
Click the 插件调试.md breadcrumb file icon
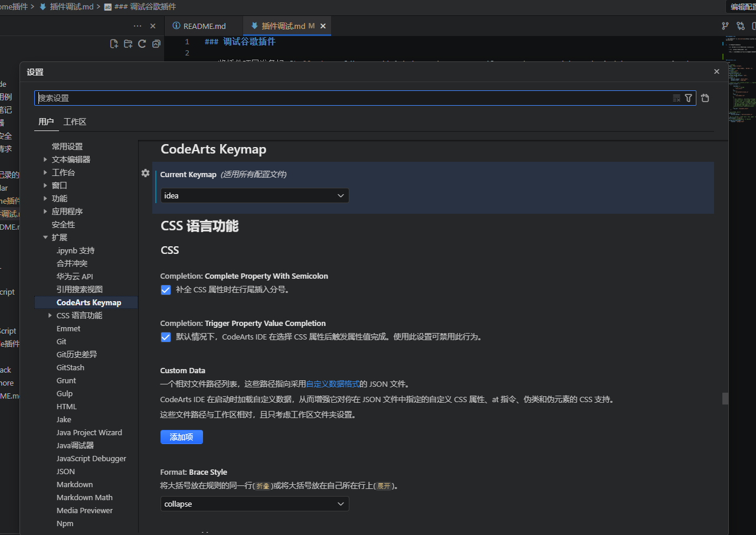click(43, 7)
